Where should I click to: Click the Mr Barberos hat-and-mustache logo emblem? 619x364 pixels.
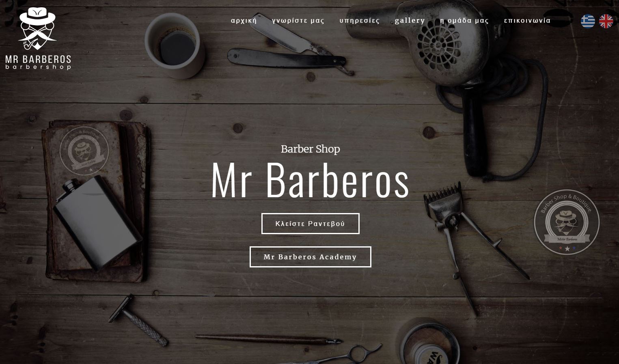tap(37, 28)
